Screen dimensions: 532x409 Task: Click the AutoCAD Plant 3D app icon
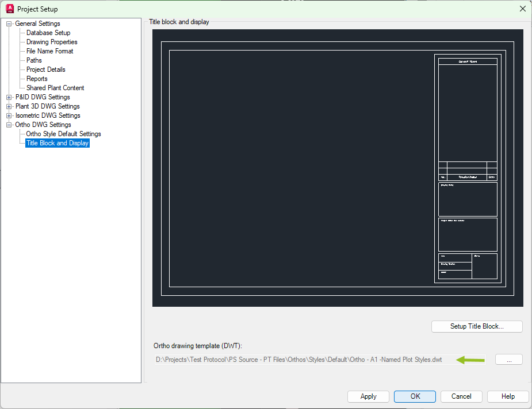click(9, 9)
